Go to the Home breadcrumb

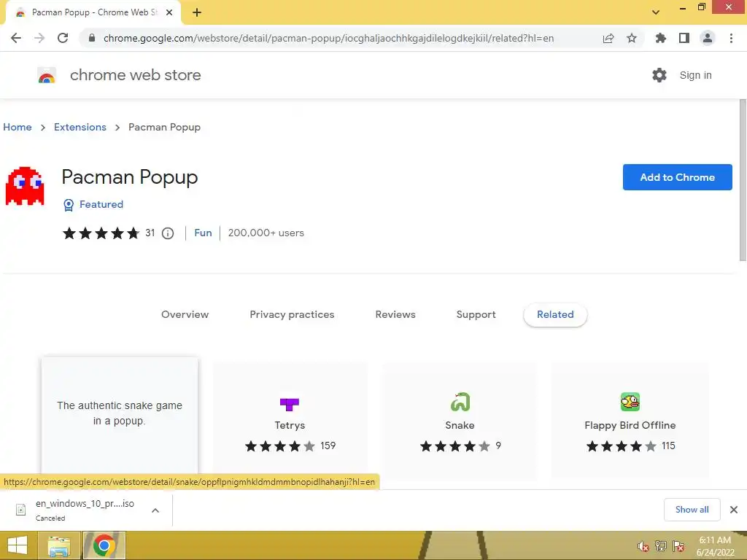18,127
